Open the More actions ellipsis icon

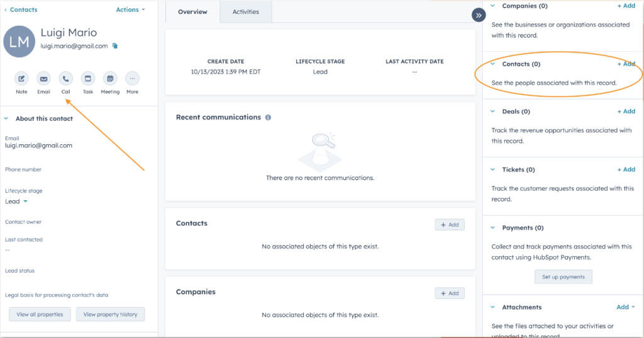click(x=132, y=79)
